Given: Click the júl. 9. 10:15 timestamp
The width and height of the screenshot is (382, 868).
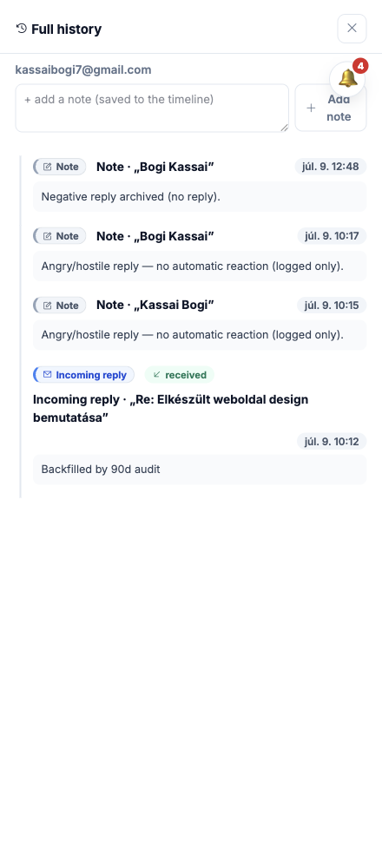Looking at the screenshot, I should coord(332,305).
